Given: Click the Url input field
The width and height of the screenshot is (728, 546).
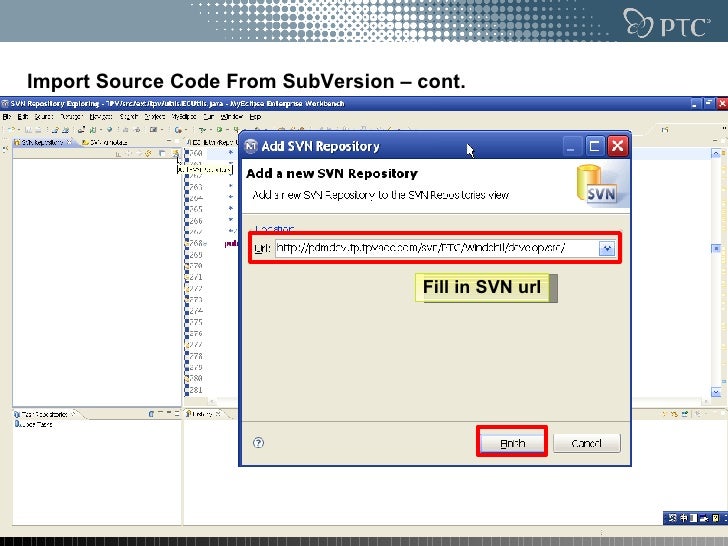Looking at the screenshot, I should pyautogui.click(x=437, y=248).
